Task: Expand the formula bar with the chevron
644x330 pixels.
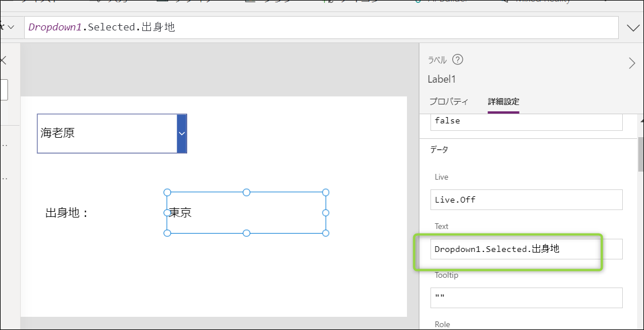Action: pyautogui.click(x=632, y=28)
